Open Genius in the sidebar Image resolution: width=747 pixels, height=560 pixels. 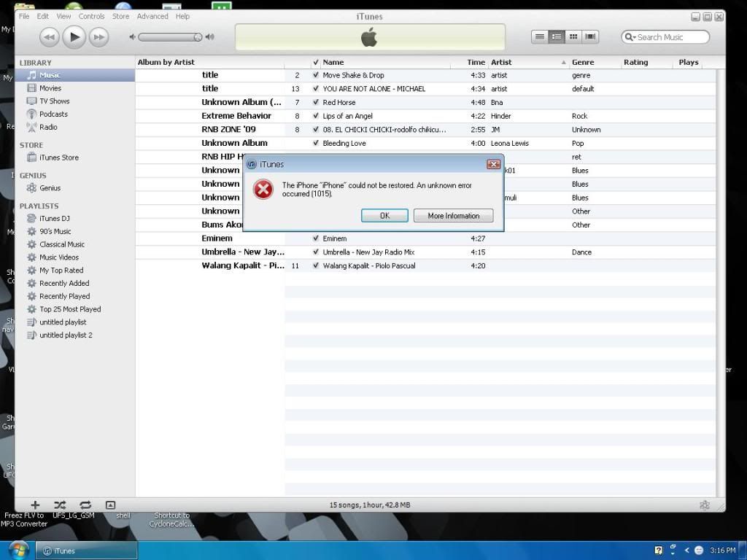pyautogui.click(x=75, y=188)
